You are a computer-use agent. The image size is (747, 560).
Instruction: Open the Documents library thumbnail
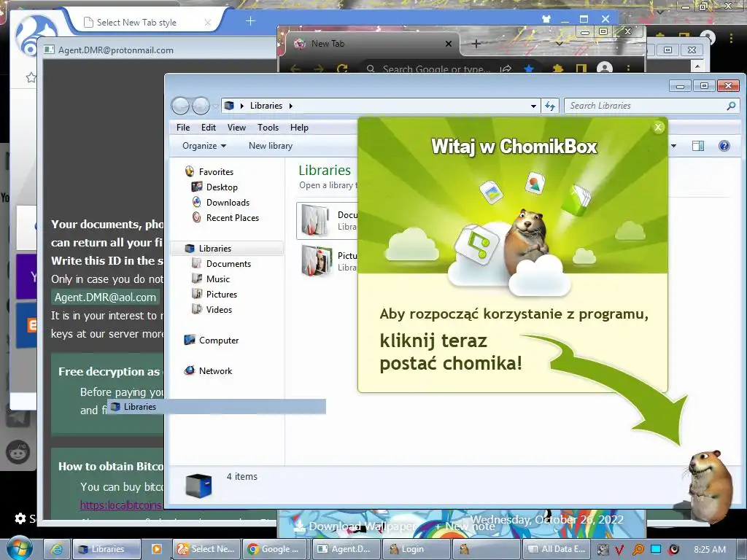click(314, 220)
